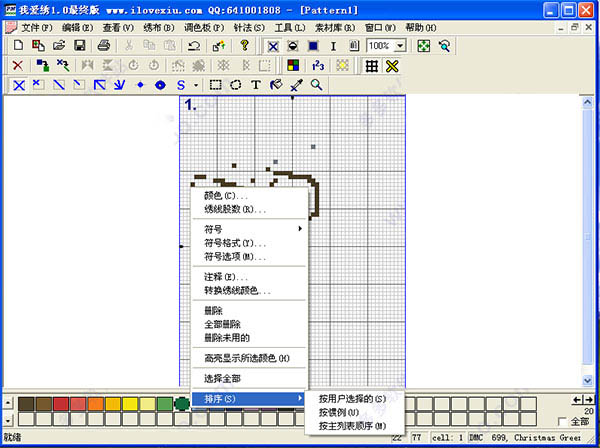This screenshot has width=600, height=448.
Task: Click the find/replace zoom magnifier icon
Action: point(444,46)
